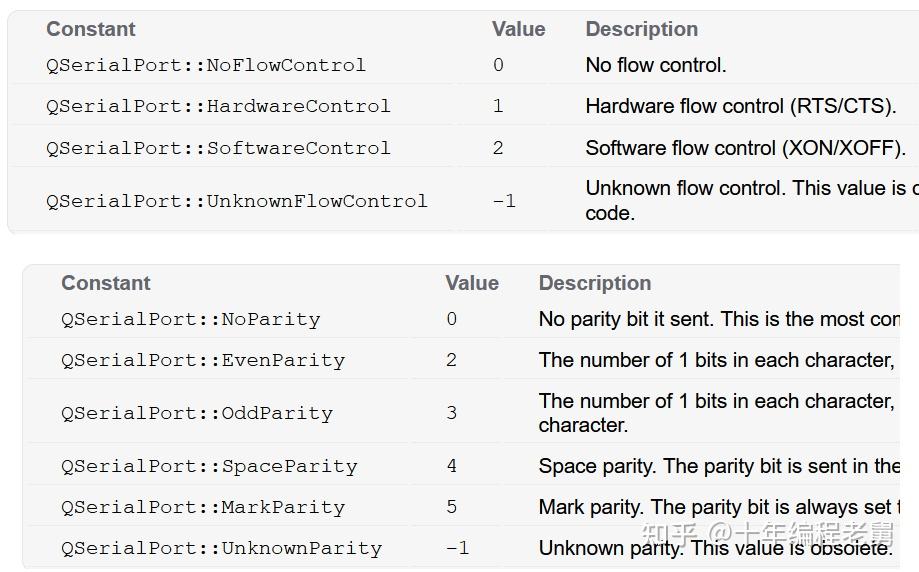Click QSerialPort::NoFlowControl constant
The image size is (919, 572).
(x=205, y=65)
